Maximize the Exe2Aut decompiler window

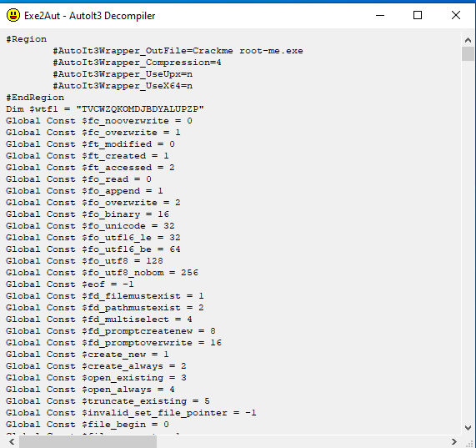click(418, 15)
